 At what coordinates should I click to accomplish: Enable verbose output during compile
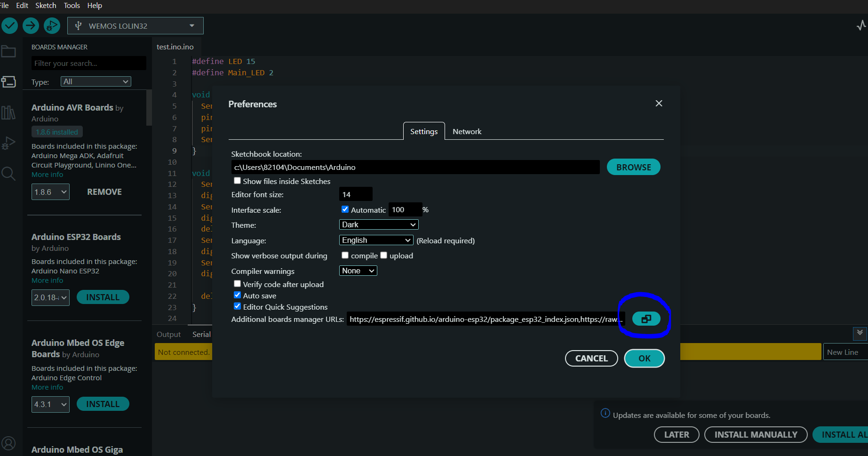(x=345, y=255)
